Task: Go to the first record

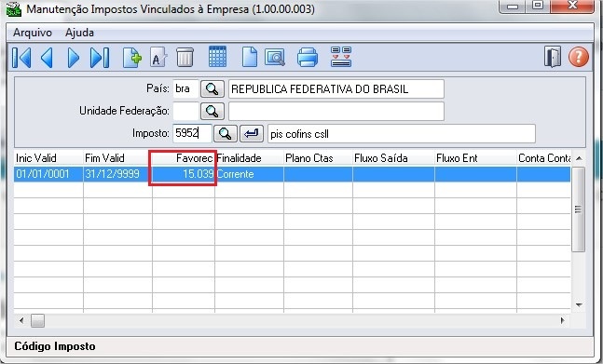Action: pyautogui.click(x=21, y=58)
